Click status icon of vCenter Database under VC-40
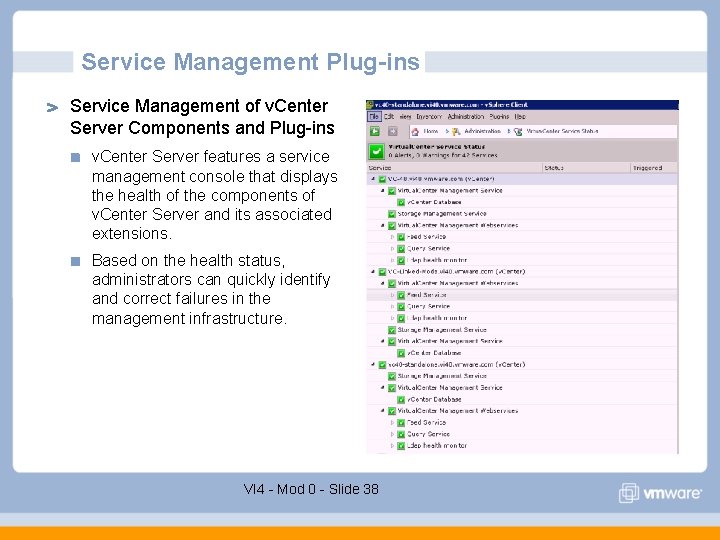The width and height of the screenshot is (720, 540). click(401, 202)
